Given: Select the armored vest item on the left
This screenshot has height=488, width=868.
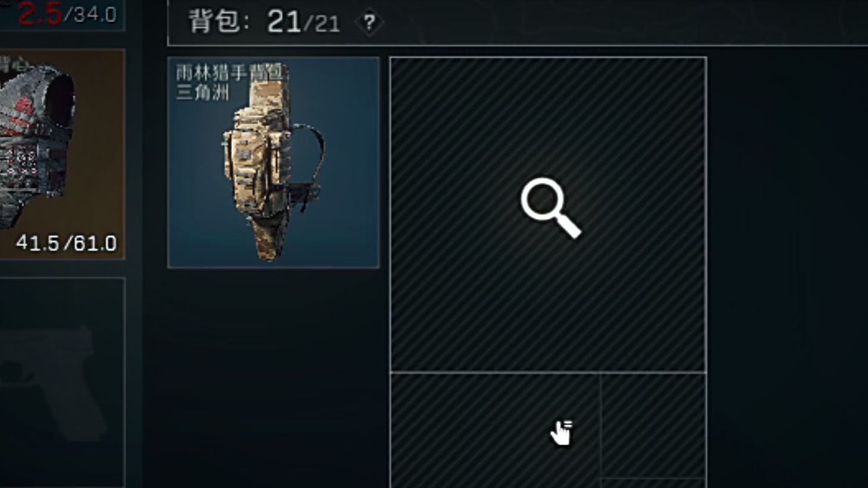Looking at the screenshot, I should tap(62, 154).
